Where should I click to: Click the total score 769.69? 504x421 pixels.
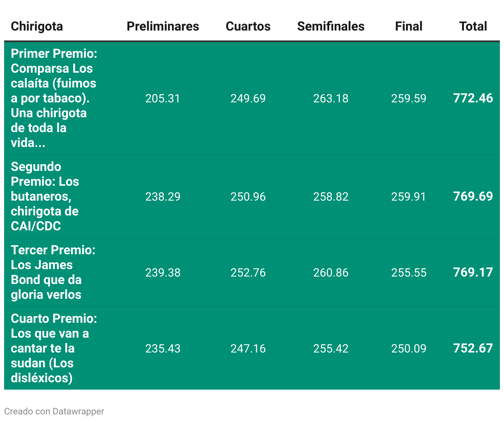(x=473, y=196)
